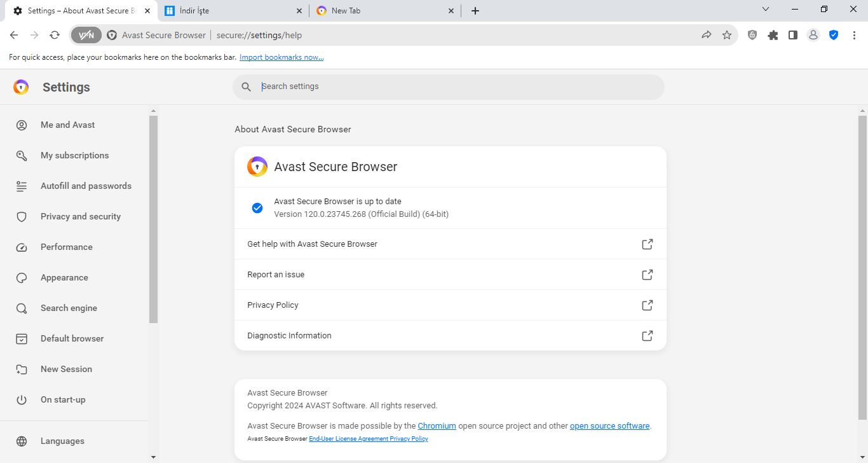Open Languages settings section
This screenshot has height=463, width=868.
point(74,441)
